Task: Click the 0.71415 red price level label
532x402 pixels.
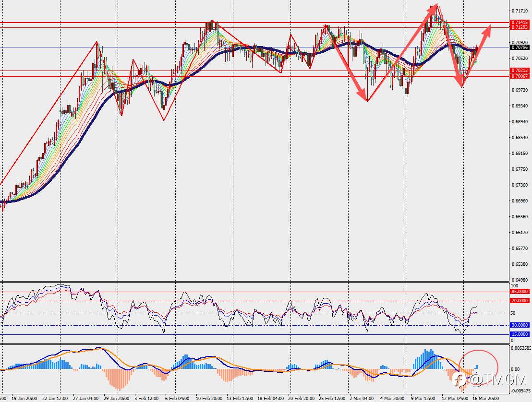Action: pos(519,23)
